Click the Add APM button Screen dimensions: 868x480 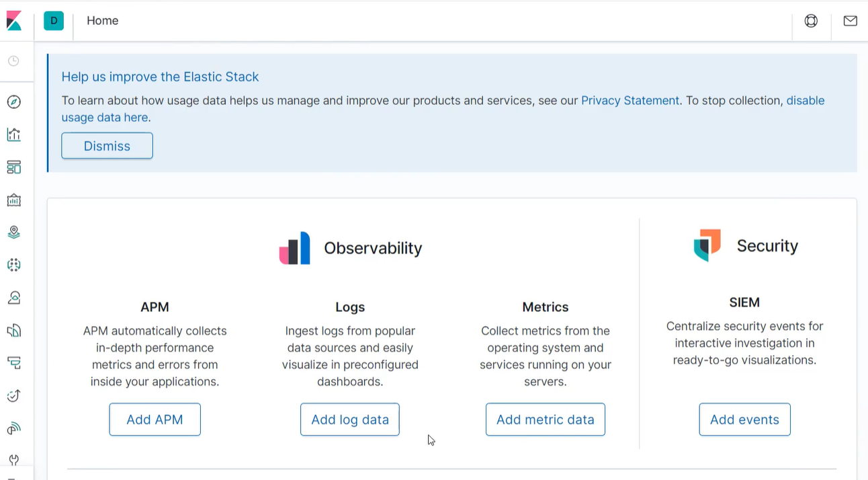point(155,419)
